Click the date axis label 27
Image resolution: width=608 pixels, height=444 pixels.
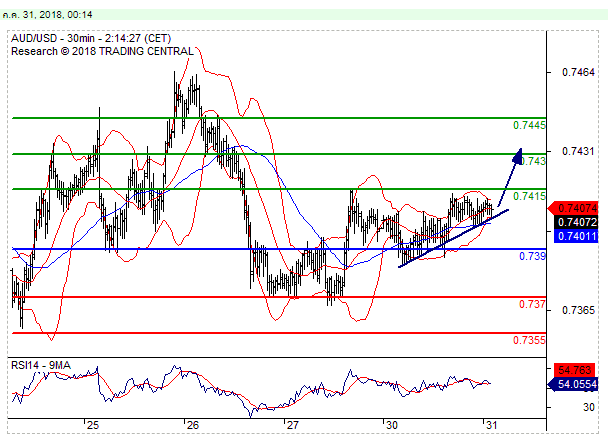[x=292, y=425]
